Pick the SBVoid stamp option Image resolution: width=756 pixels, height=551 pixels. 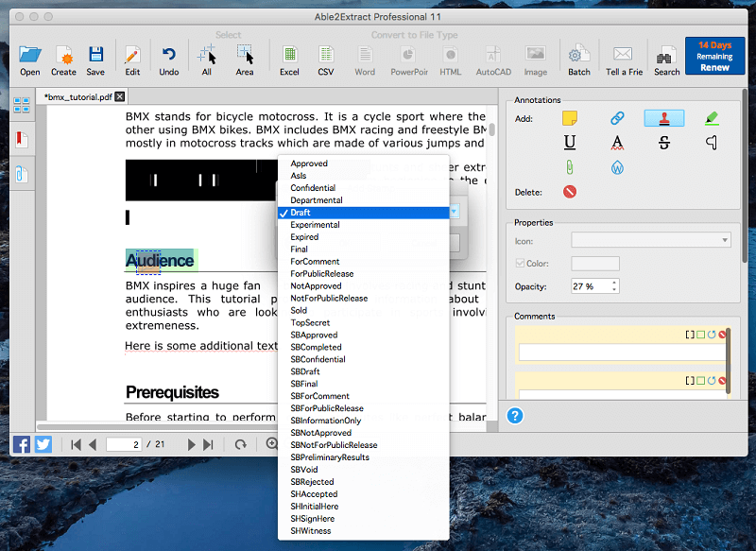pos(364,470)
